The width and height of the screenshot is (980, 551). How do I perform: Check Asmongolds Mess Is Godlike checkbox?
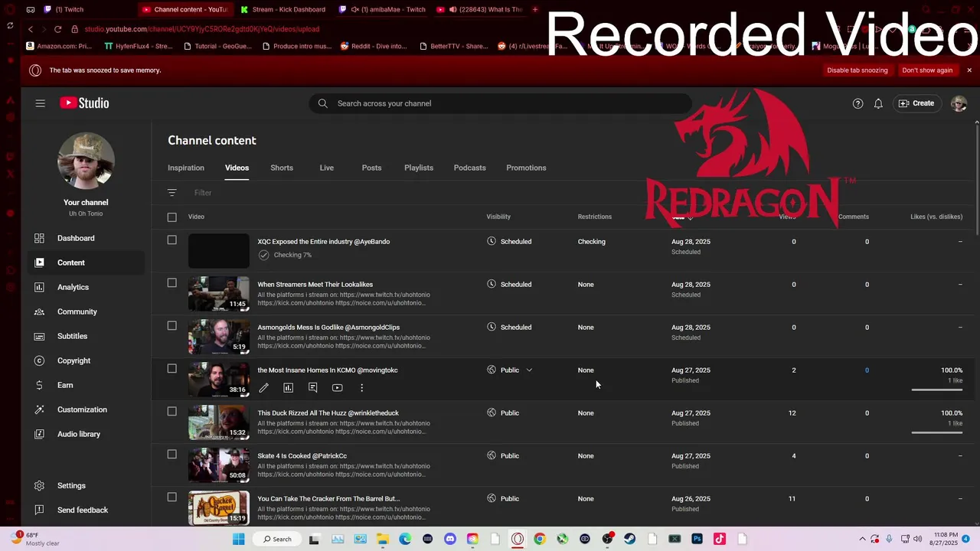[171, 325]
